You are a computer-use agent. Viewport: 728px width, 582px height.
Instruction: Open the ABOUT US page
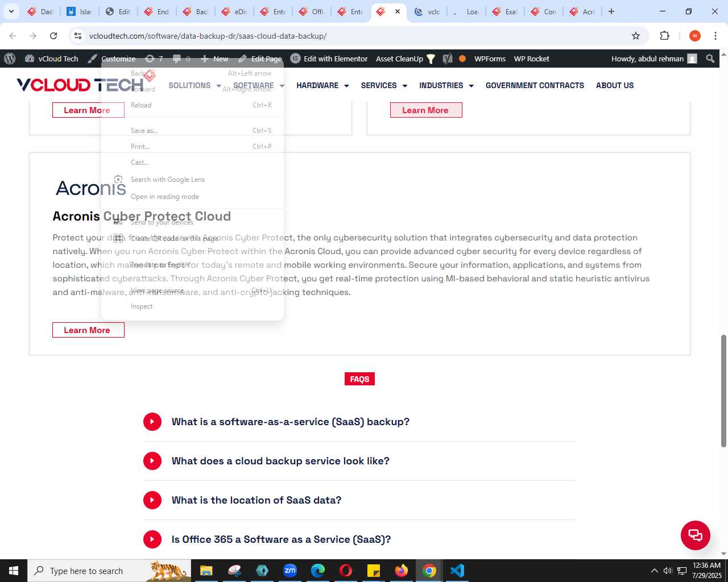(615, 85)
